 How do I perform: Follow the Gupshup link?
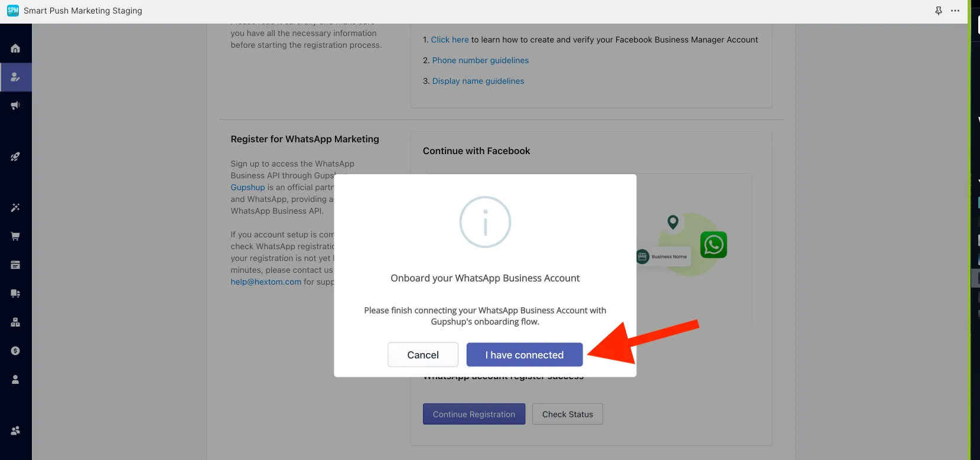[248, 187]
